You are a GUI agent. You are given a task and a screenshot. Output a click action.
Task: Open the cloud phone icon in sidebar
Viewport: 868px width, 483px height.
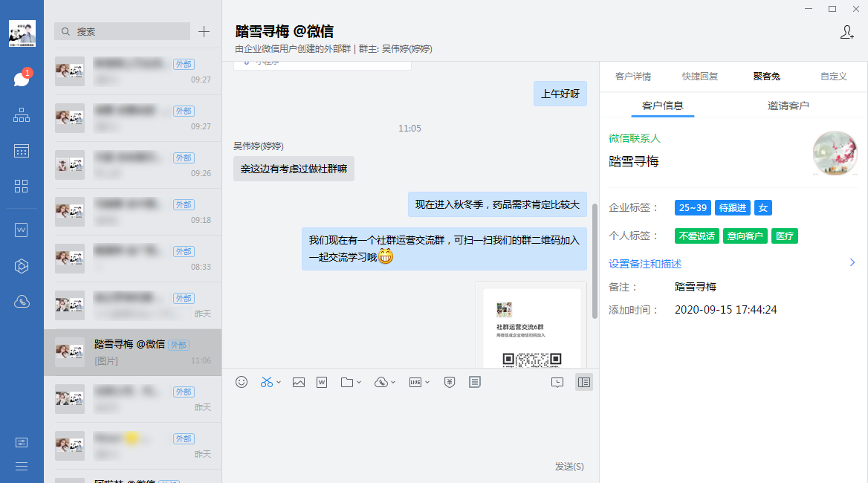(x=22, y=302)
